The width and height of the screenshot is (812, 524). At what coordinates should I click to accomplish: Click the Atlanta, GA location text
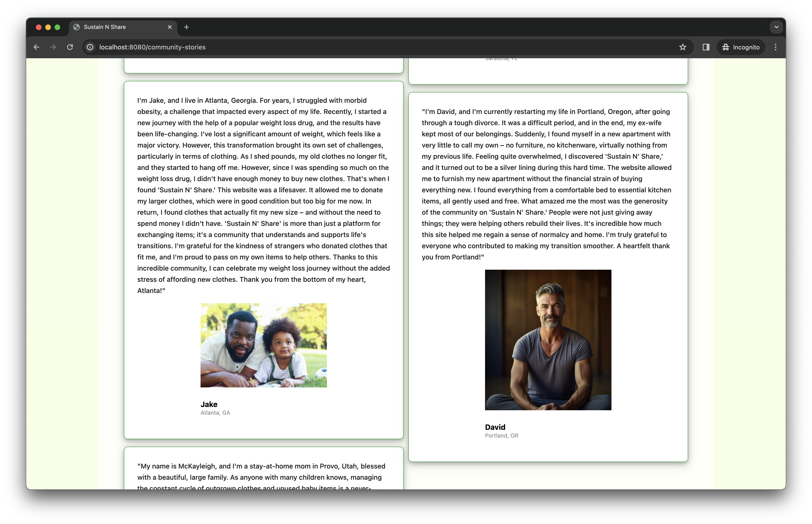point(215,413)
